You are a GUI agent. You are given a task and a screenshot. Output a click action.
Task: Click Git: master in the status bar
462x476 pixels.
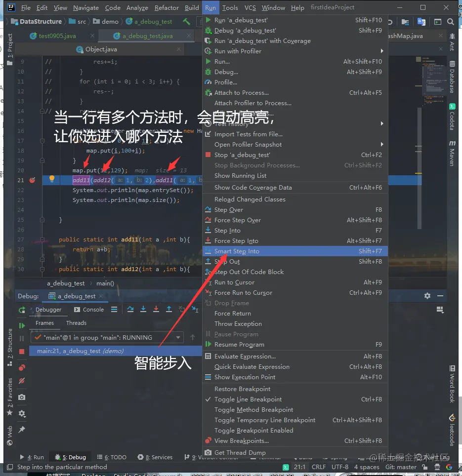point(401,467)
